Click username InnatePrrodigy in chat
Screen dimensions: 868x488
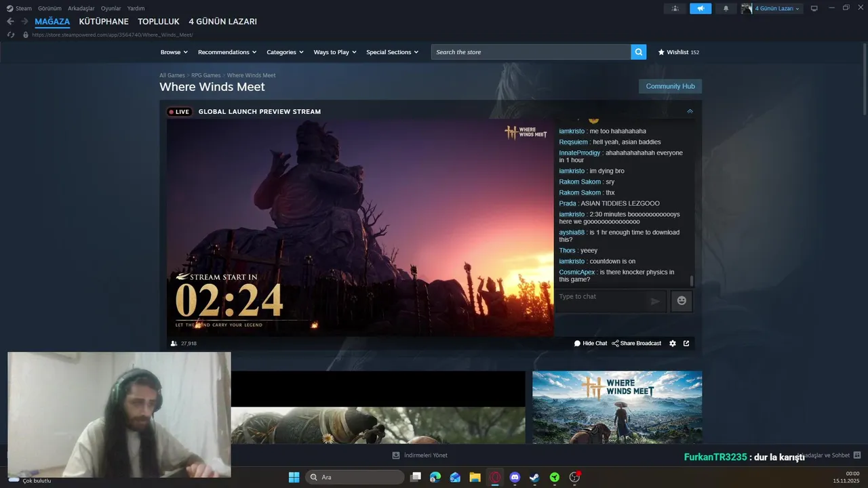pyautogui.click(x=580, y=153)
